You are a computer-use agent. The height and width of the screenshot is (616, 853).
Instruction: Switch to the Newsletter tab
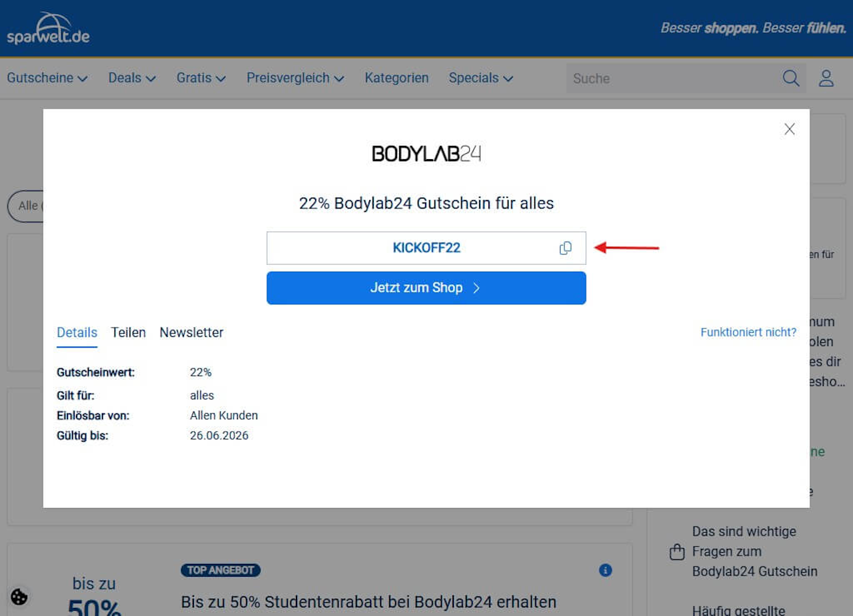191,332
